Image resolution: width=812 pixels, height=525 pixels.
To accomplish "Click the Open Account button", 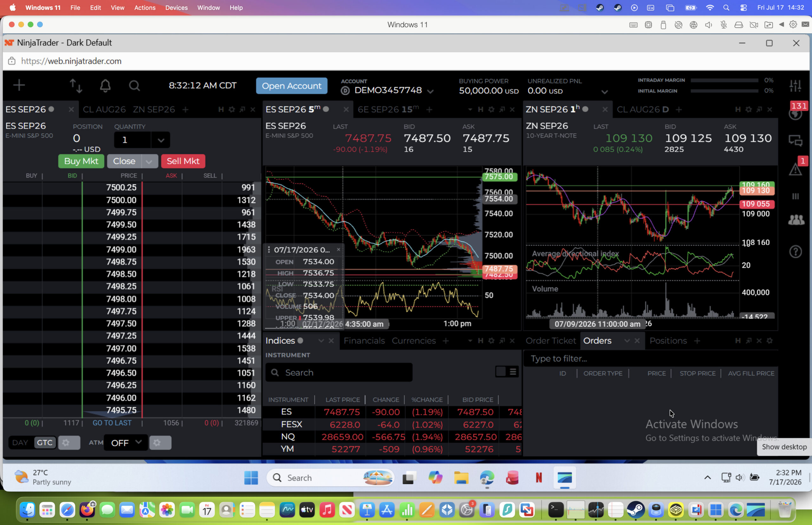I will click(291, 86).
